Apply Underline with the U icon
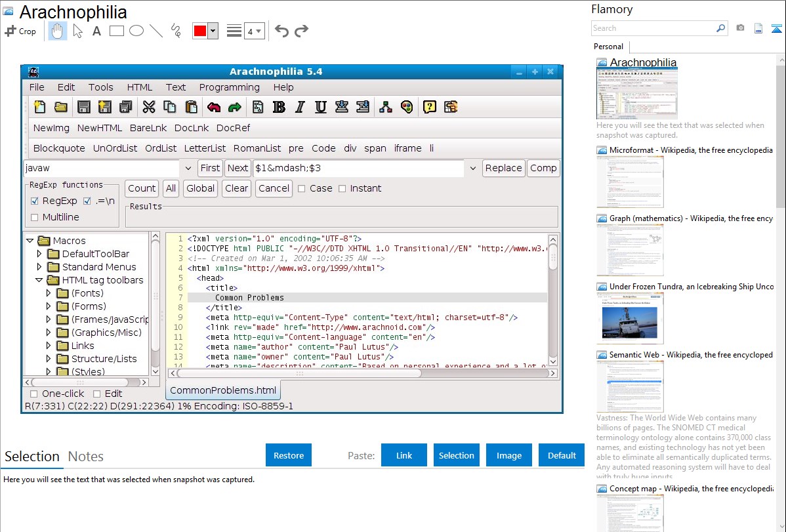This screenshot has width=786, height=532. [321, 107]
